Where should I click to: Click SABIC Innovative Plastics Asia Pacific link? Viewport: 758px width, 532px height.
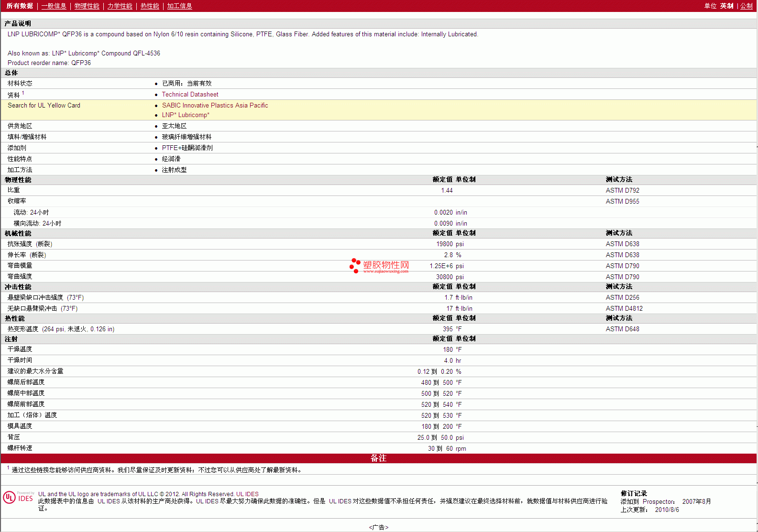point(215,106)
